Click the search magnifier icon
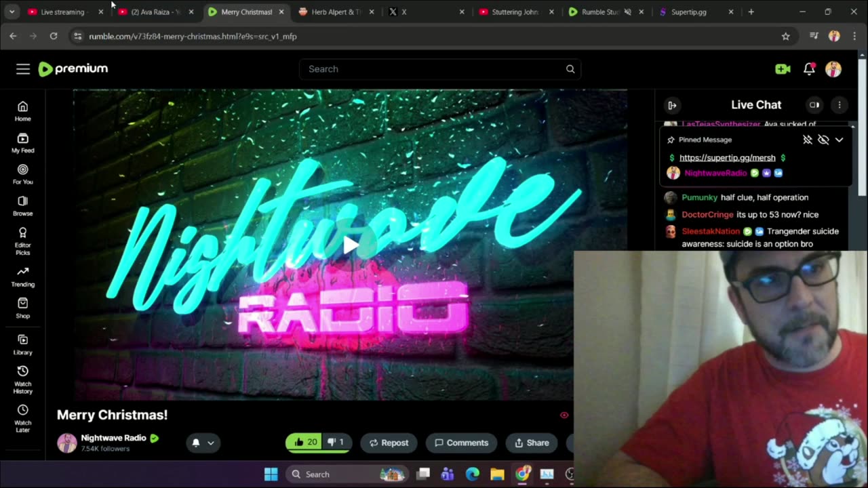 pyautogui.click(x=570, y=69)
